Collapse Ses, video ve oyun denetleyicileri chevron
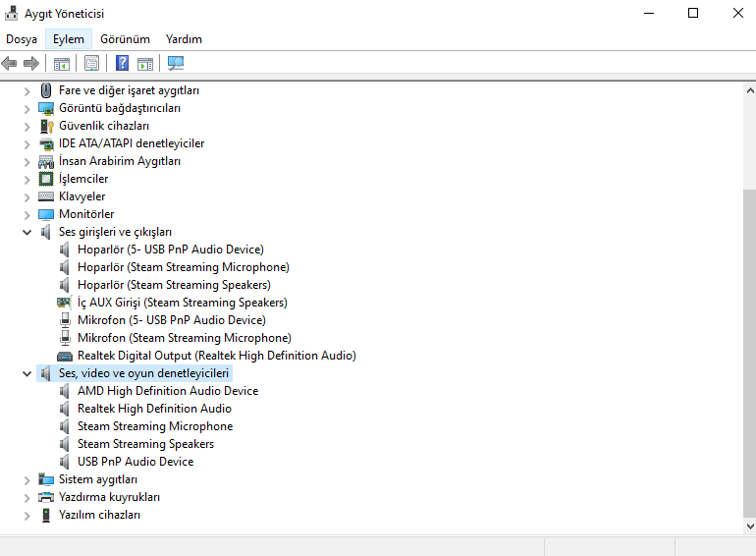 pos(27,373)
